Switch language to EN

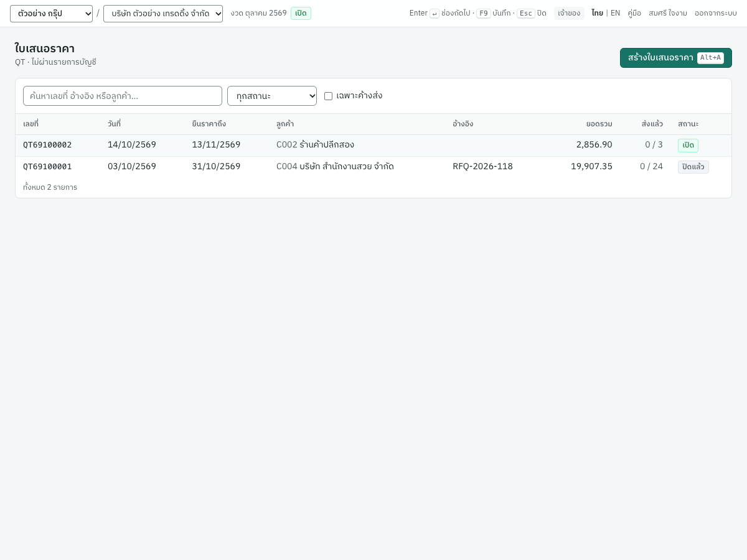pyautogui.click(x=615, y=13)
